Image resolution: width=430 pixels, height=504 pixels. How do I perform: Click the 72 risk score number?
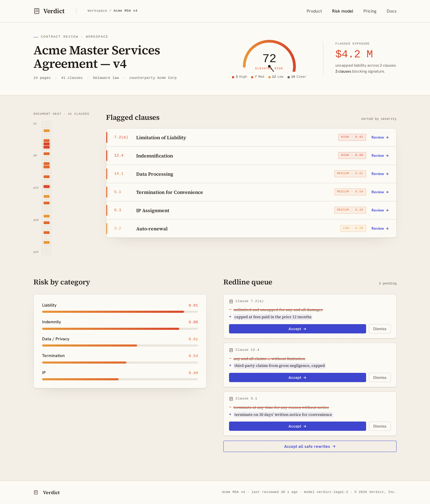coord(269,59)
